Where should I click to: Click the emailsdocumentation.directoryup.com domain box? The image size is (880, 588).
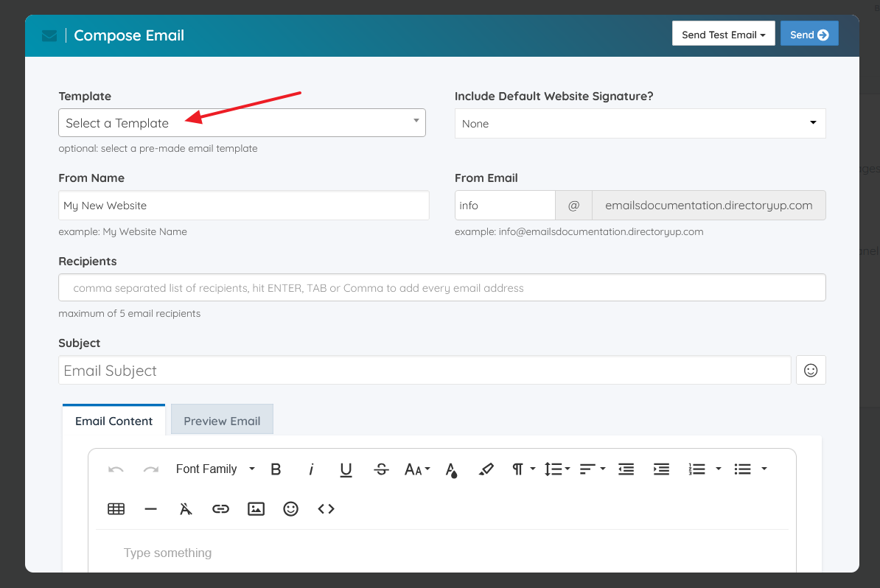click(x=709, y=206)
